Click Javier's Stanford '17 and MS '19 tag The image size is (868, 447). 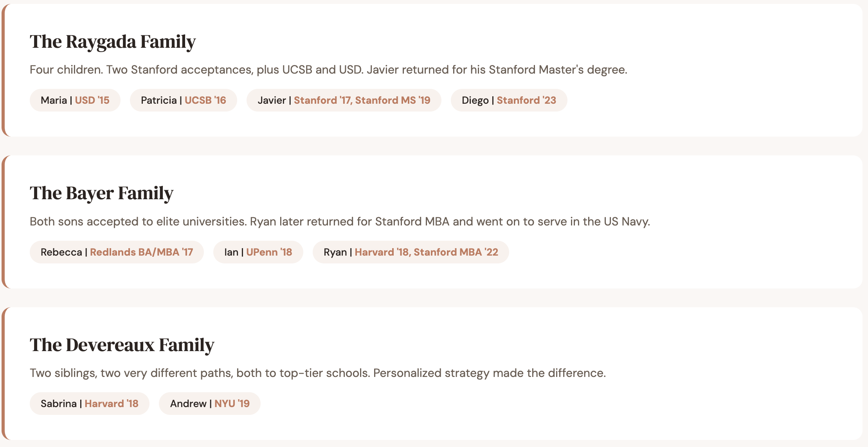click(344, 100)
